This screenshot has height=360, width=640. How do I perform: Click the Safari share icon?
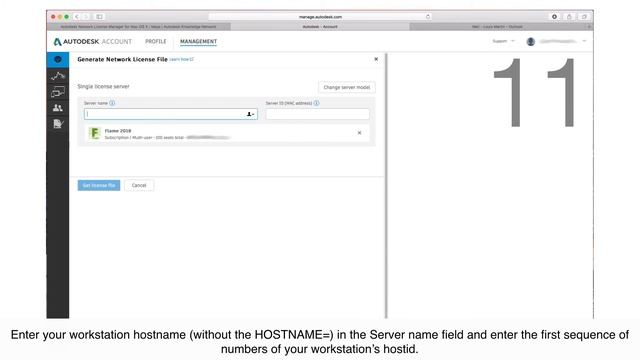tap(569, 17)
